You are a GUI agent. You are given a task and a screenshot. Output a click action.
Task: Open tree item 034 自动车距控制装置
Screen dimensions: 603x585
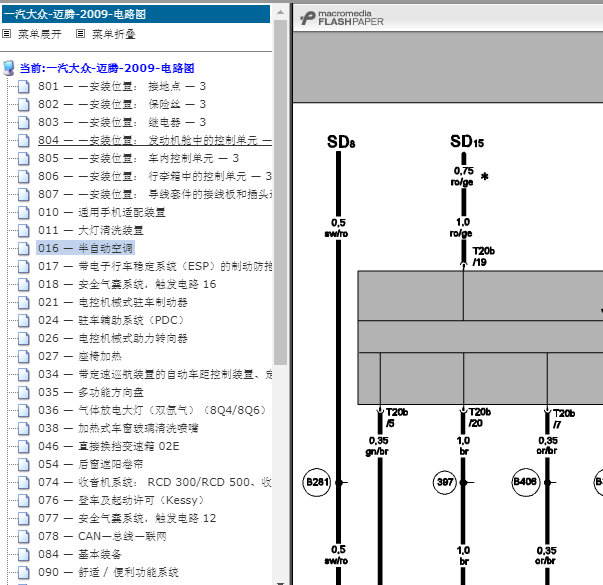coord(155,374)
